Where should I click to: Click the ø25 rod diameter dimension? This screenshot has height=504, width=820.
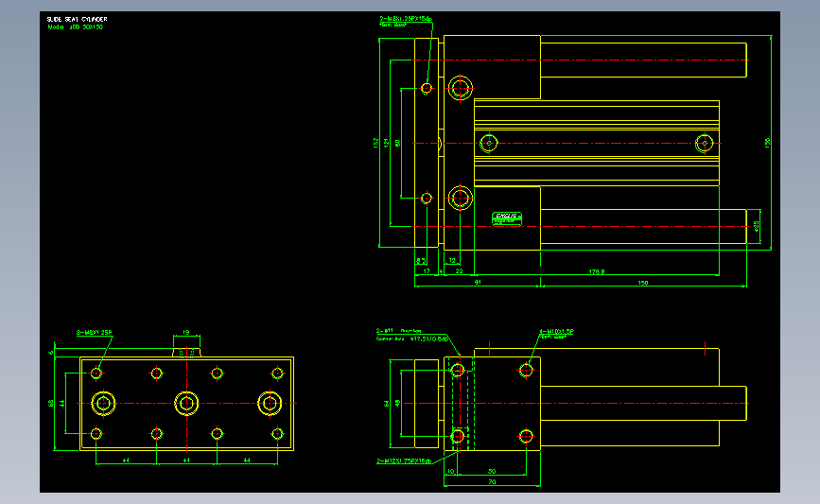(x=757, y=226)
